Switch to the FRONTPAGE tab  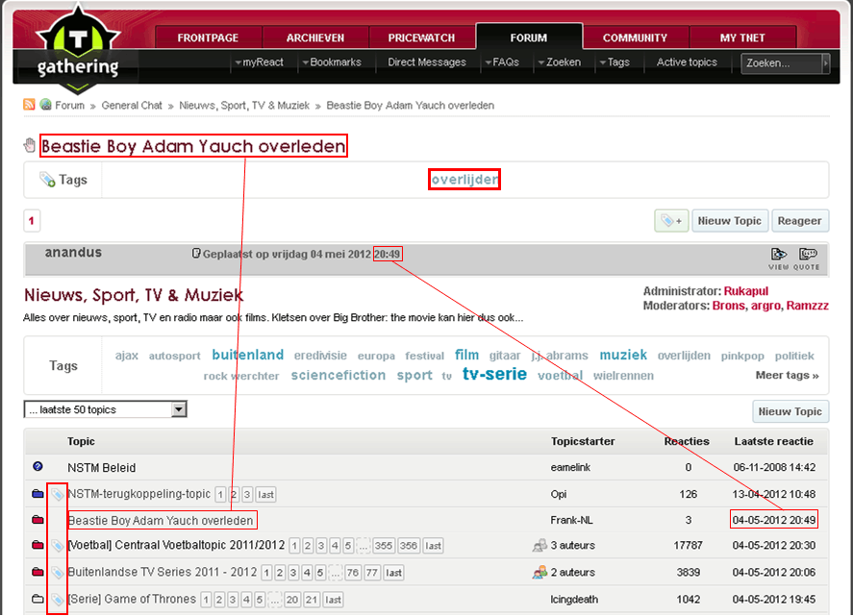pyautogui.click(x=208, y=37)
